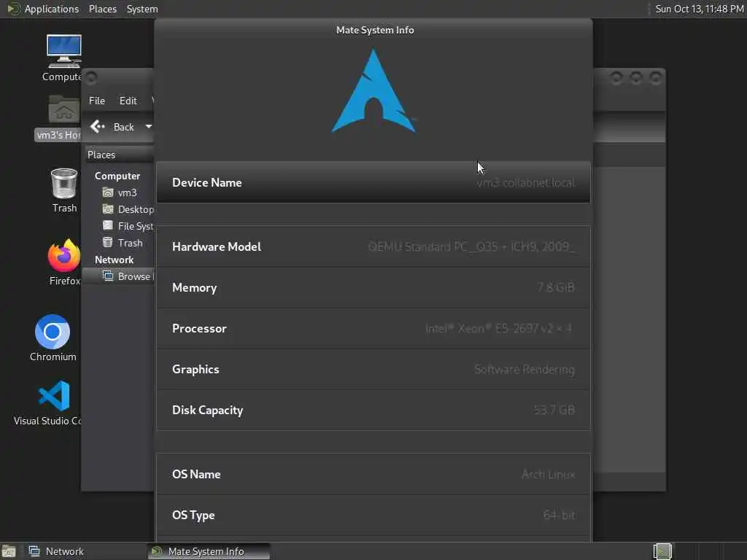Click the 'Arch Linux' OS name value
747x560 pixels.
coord(549,474)
